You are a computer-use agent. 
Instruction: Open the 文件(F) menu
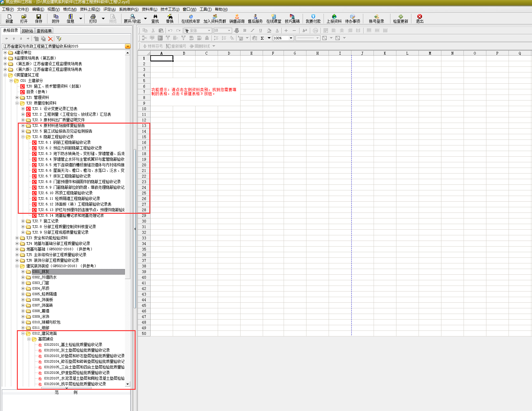(x=23, y=9)
